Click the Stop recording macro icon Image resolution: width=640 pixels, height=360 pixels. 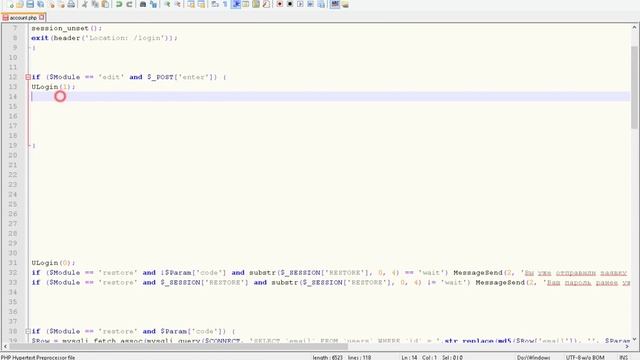point(290,4)
